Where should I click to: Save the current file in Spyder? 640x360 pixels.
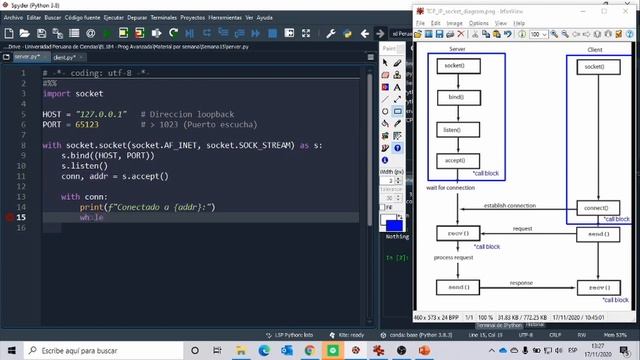click(x=41, y=33)
